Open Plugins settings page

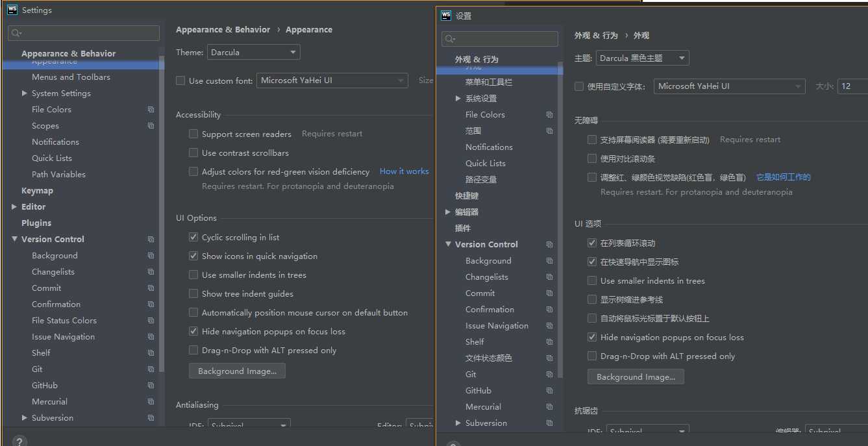36,223
